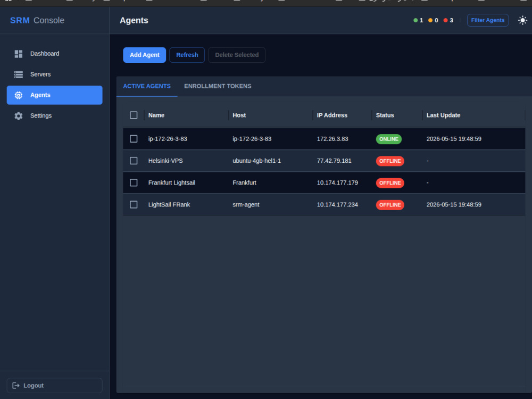Click the Servers stack icon in sidebar
Viewport: 532px width, 399px height.
pyautogui.click(x=18, y=74)
